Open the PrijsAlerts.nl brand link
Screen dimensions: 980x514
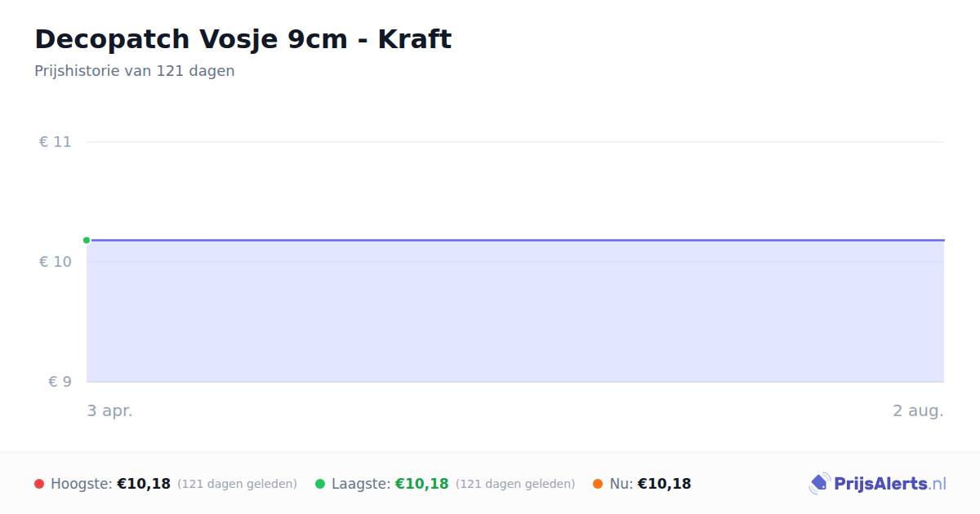pos(878,484)
